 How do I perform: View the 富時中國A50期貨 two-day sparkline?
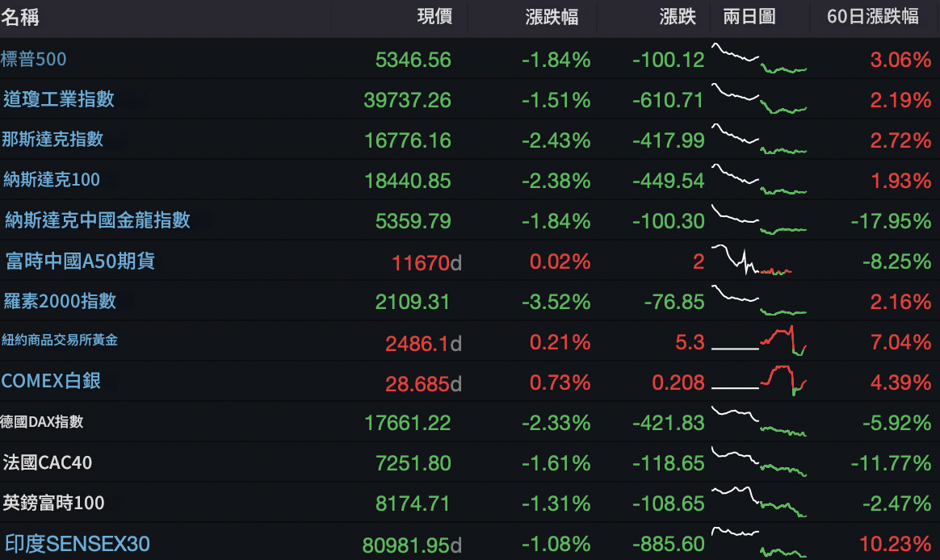(752, 260)
